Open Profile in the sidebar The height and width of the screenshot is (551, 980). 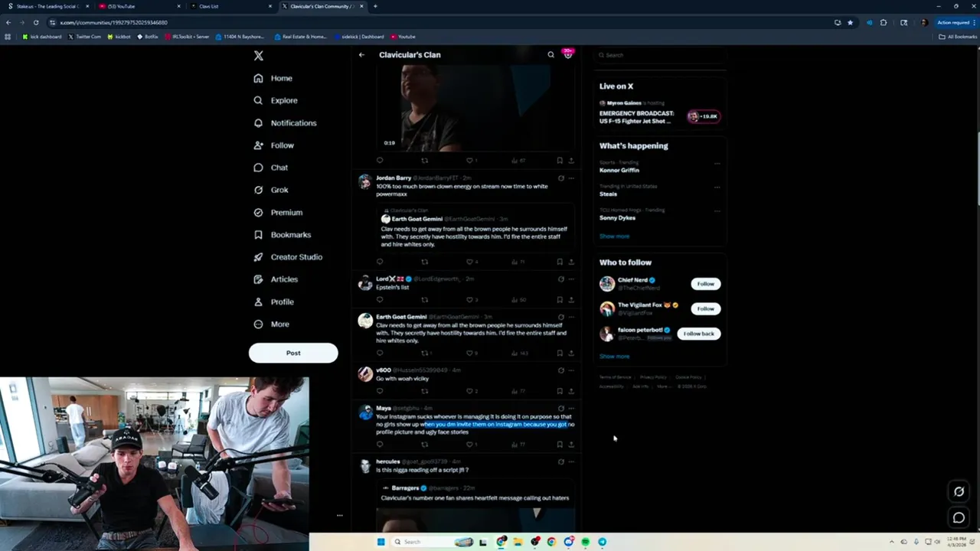coord(273,302)
